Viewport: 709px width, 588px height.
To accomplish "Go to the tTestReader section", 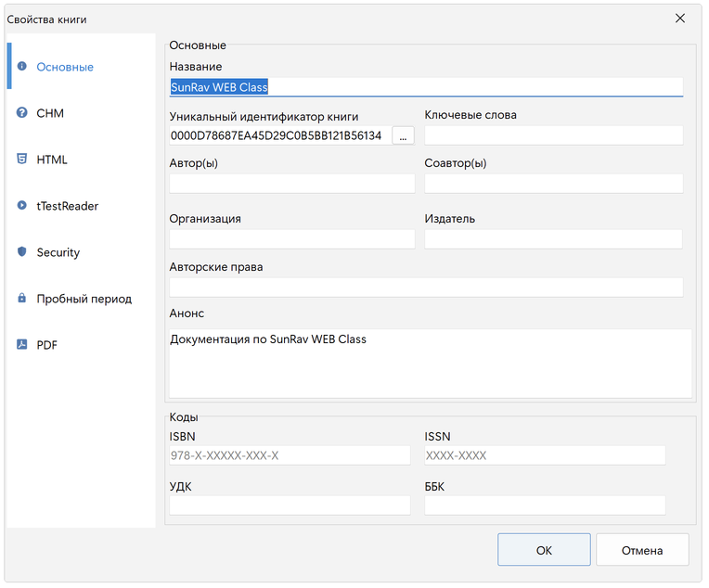I will [x=82, y=206].
